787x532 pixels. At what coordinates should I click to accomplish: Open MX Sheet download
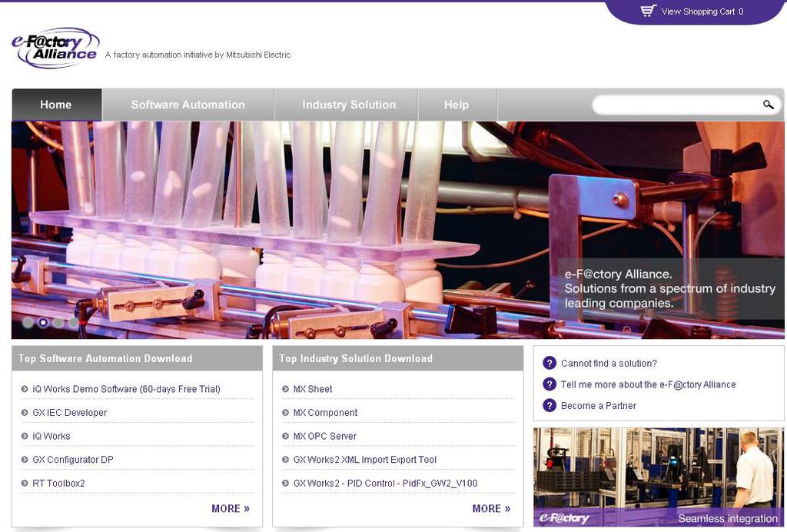[313, 389]
